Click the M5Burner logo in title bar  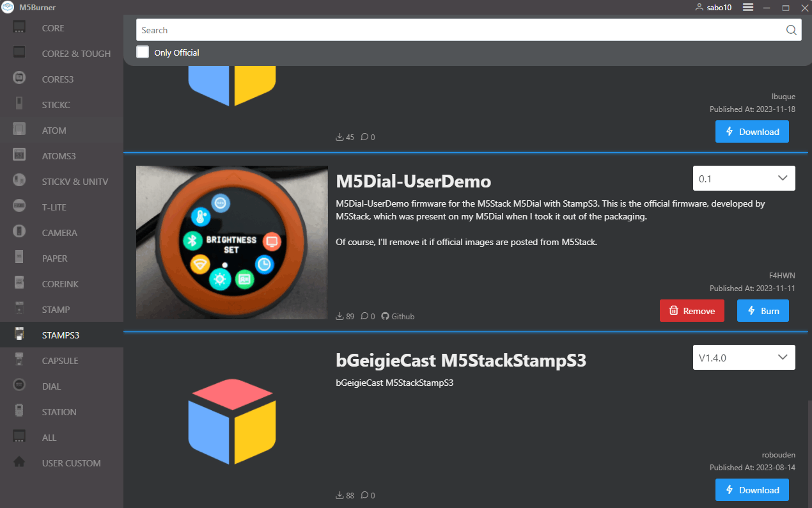click(x=8, y=8)
